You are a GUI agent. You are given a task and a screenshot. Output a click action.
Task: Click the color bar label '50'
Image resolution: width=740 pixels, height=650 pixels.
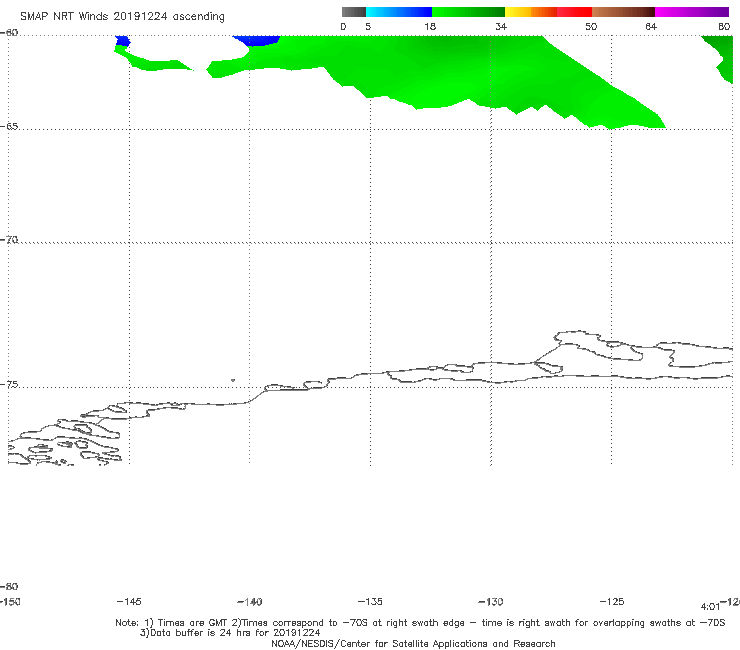[591, 27]
